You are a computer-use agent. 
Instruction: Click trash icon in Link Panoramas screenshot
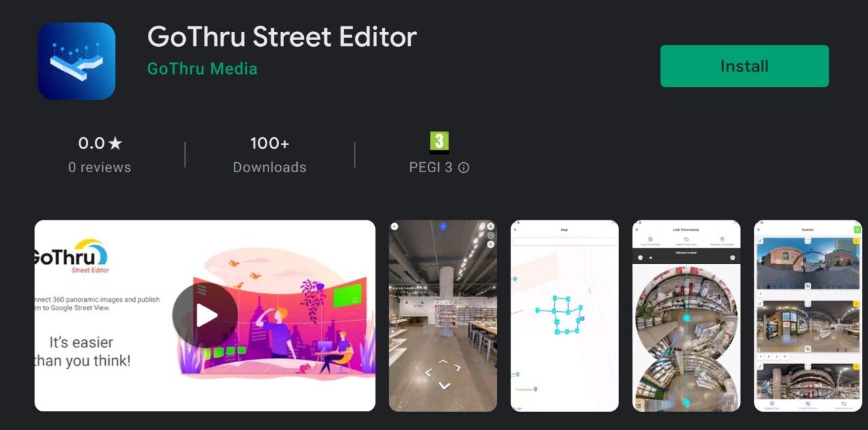(x=722, y=239)
